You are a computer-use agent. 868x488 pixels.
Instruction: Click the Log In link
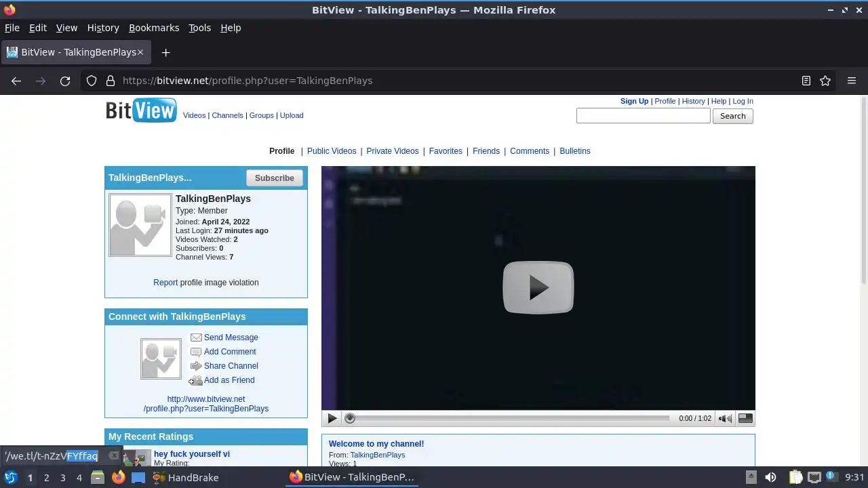point(743,101)
